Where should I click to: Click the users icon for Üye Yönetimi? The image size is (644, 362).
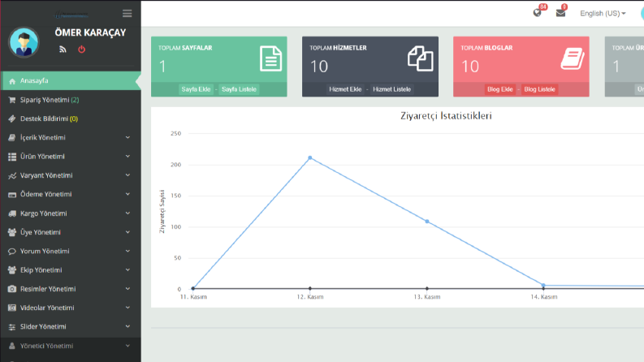coord(12,232)
